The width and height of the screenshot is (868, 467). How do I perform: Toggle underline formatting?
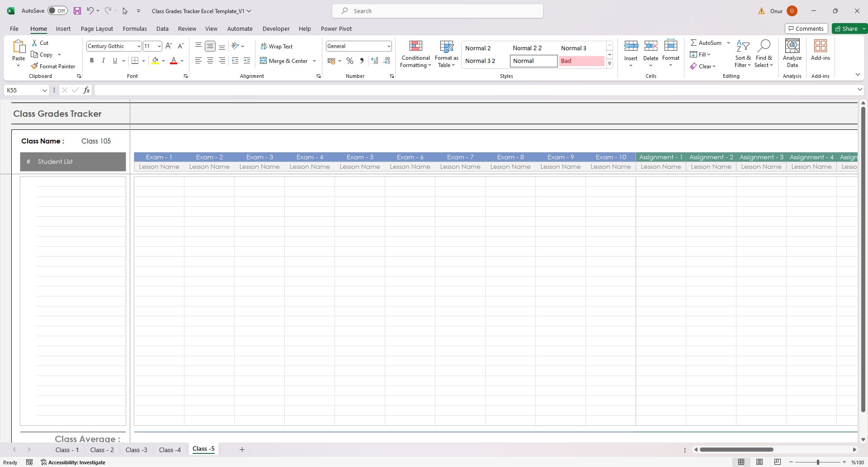114,60
